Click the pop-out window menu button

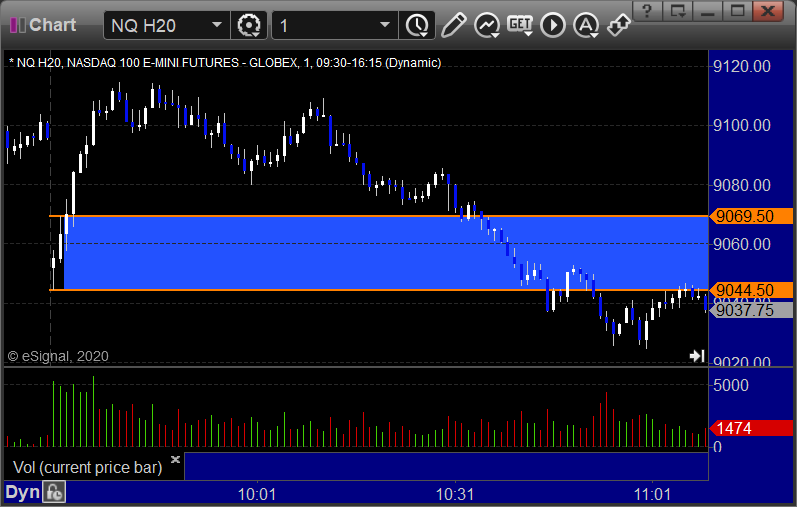pos(678,10)
